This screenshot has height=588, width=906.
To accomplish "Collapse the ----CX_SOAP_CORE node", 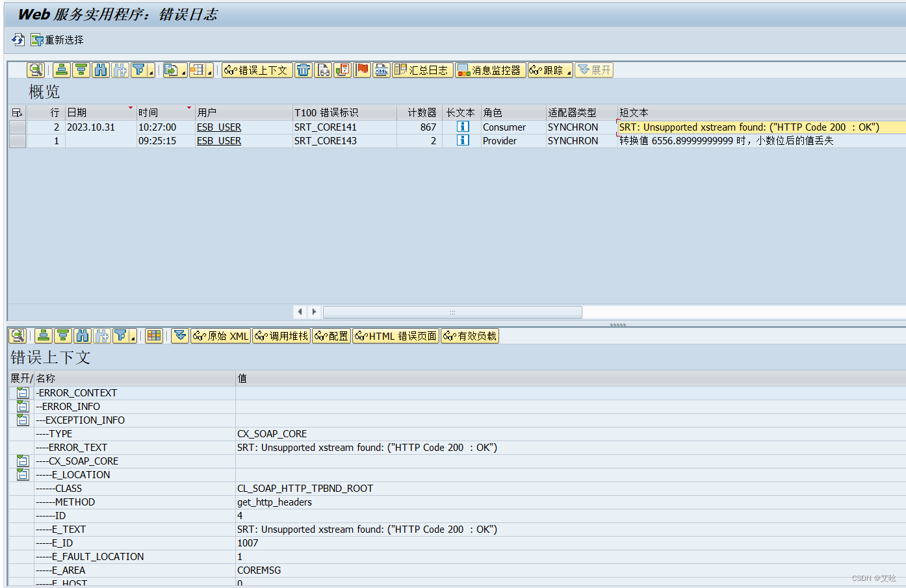I will pyautogui.click(x=23, y=461).
